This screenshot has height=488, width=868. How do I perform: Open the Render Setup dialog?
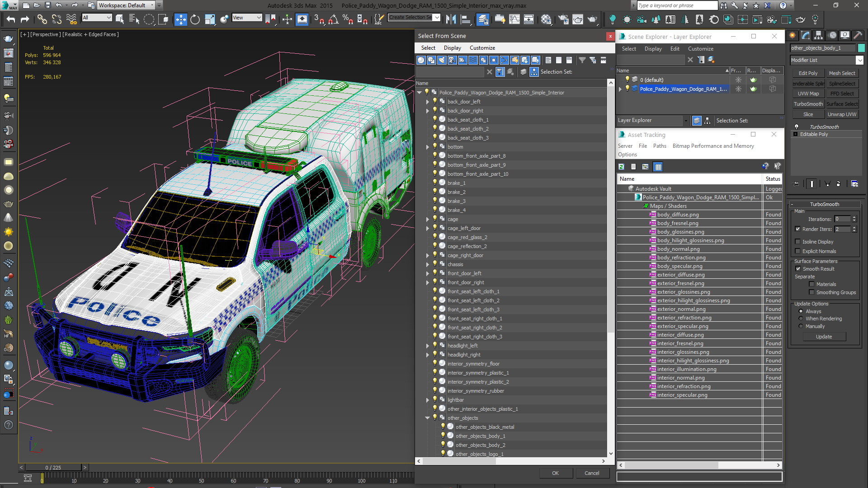(x=563, y=19)
